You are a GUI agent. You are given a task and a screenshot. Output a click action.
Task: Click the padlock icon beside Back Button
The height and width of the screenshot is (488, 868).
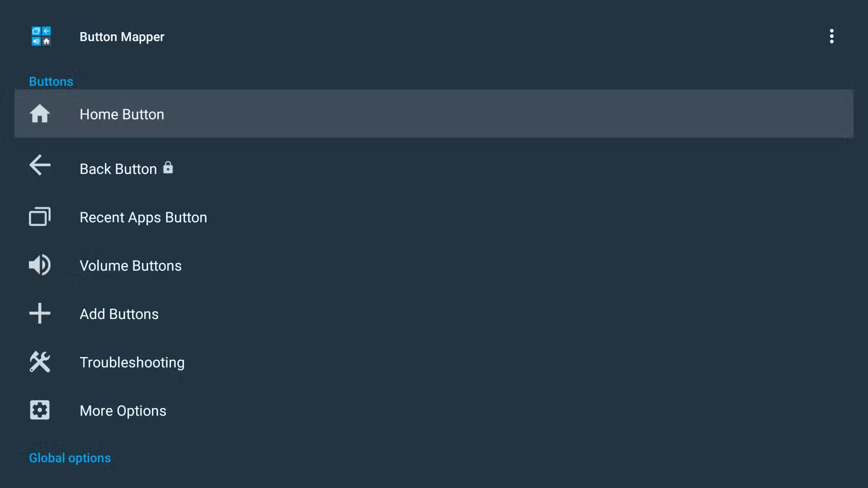pyautogui.click(x=168, y=167)
